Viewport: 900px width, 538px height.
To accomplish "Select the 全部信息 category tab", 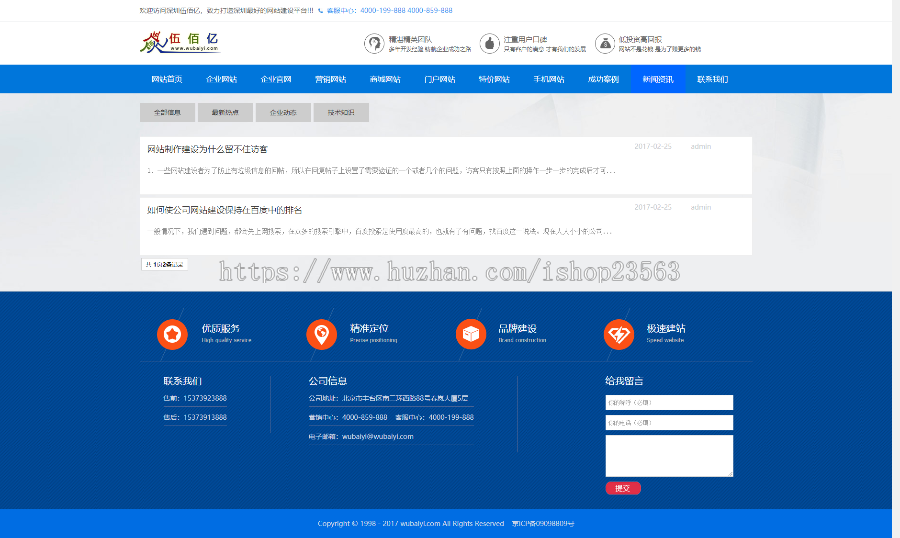I will coord(167,113).
